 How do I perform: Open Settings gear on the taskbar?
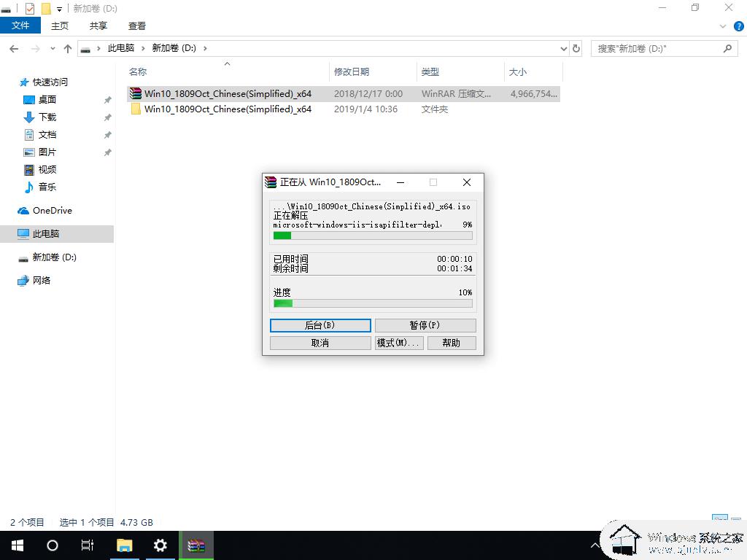[160, 545]
